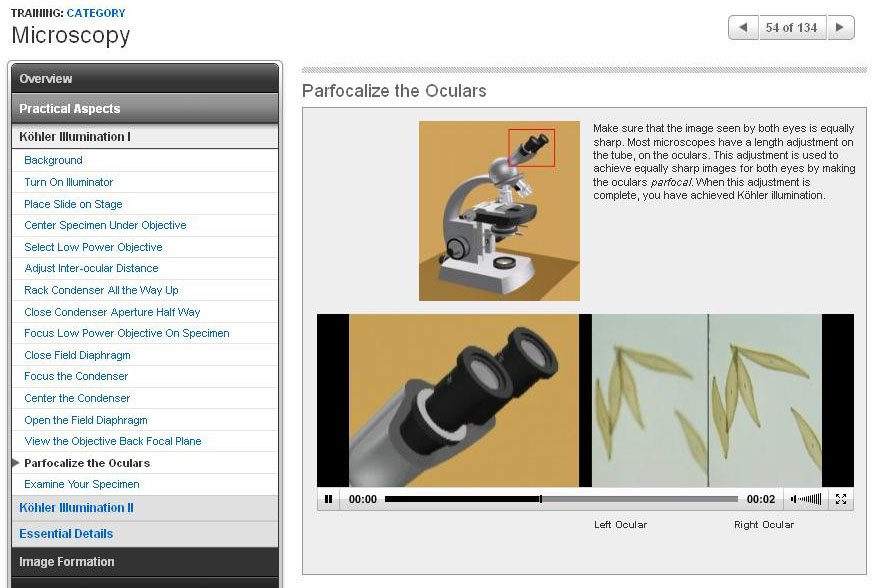The width and height of the screenshot is (877, 588).
Task: Open the CATEGORY training link
Action: point(96,13)
